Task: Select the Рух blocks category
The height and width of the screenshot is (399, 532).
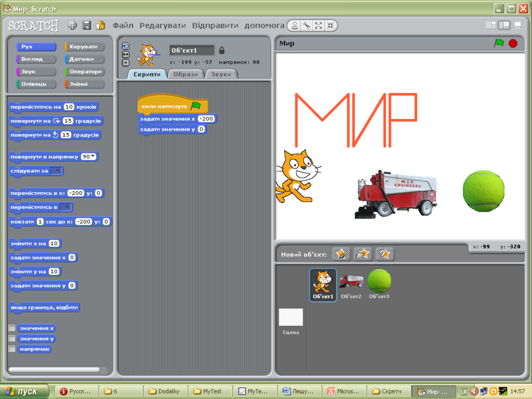Action: 36,46
